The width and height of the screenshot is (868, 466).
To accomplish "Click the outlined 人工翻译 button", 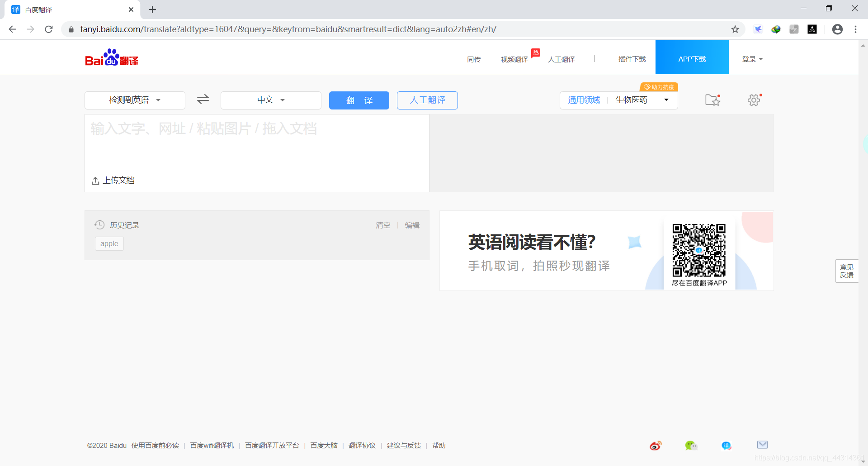I will tap(427, 100).
